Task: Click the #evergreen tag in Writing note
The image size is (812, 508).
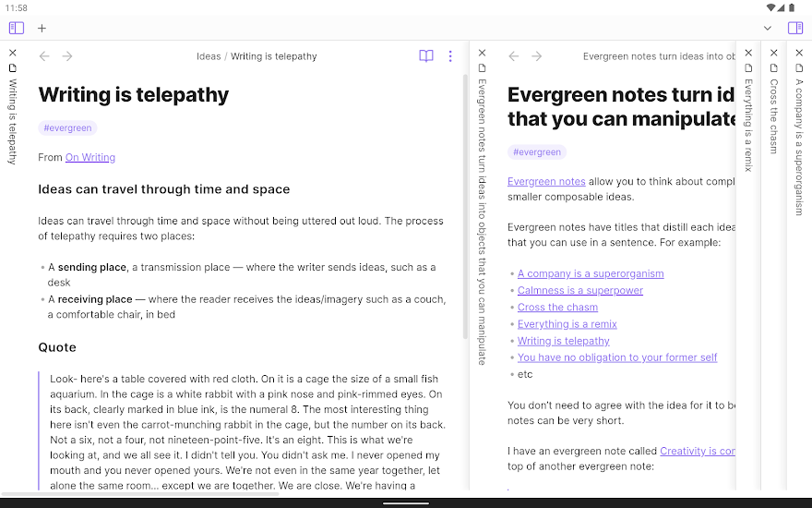Action: (x=67, y=128)
